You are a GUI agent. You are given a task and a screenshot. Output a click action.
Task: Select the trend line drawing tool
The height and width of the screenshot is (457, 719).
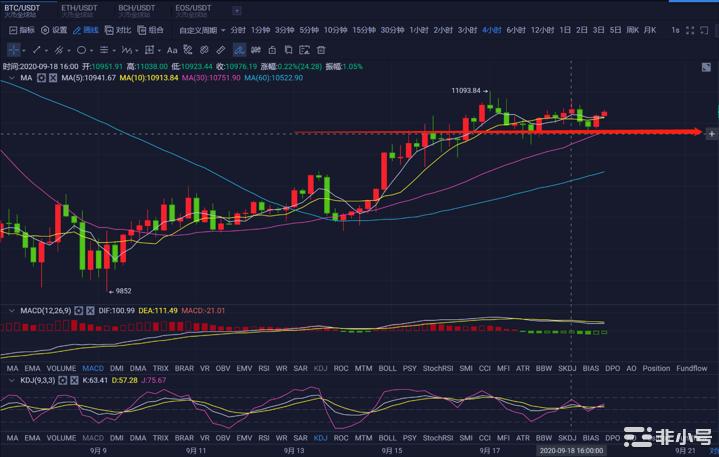pyautogui.click(x=36, y=50)
